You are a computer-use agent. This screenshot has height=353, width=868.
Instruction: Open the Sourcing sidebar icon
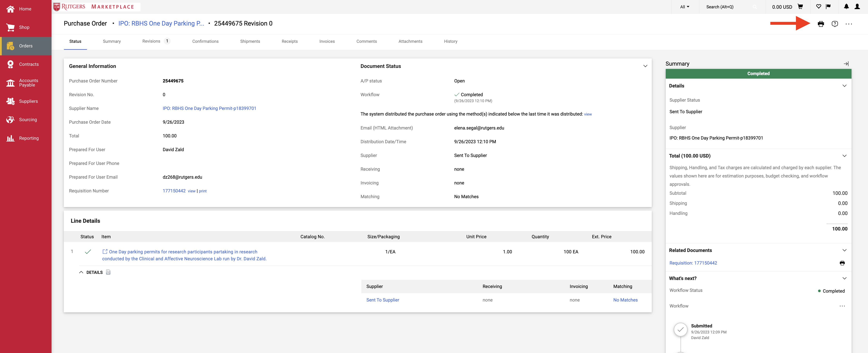tap(10, 119)
